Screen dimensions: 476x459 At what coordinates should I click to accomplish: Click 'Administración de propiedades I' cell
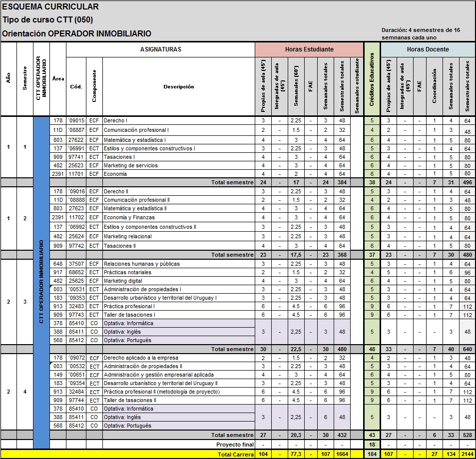point(178,289)
